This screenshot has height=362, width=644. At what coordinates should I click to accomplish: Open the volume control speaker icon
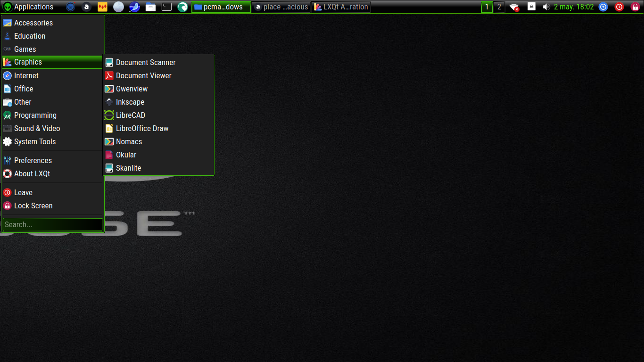[x=546, y=7]
